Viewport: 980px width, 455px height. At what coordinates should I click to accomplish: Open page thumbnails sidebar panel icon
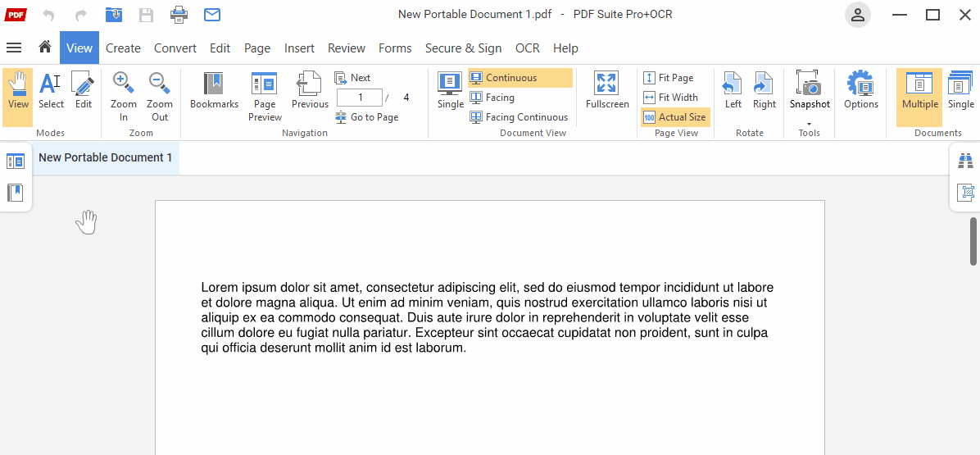[x=15, y=162]
